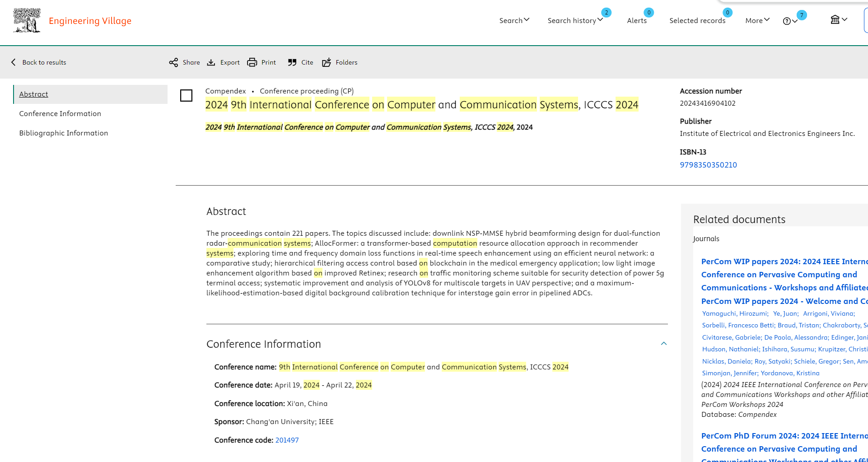868x462 pixels.
Task: Open PerCom WIP papers 2024 related document
Action: [784, 281]
